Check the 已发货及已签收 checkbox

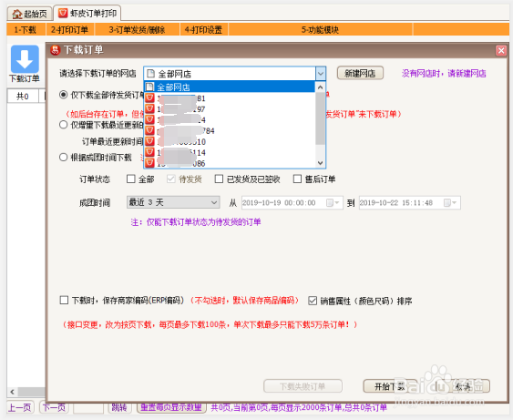click(x=219, y=179)
